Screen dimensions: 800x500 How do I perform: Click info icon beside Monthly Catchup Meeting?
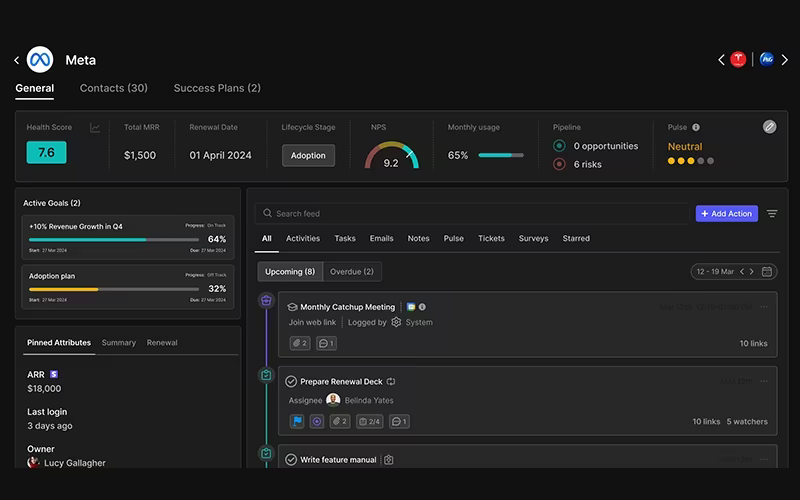pos(422,307)
